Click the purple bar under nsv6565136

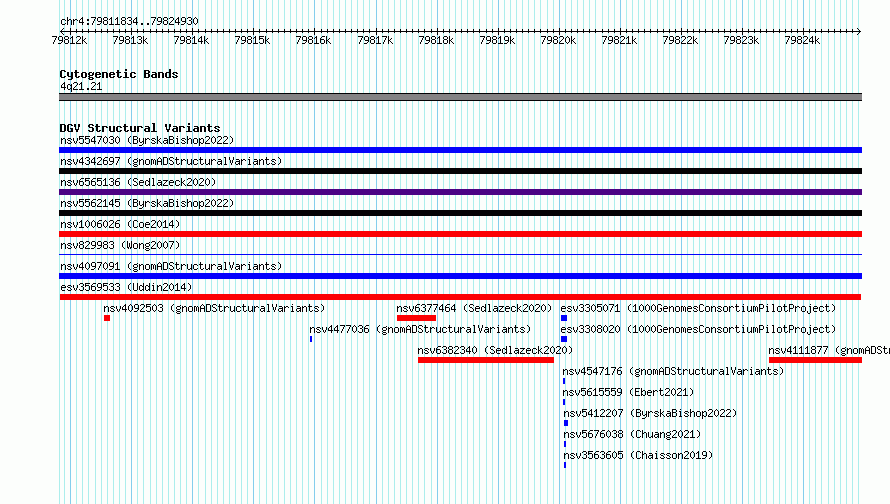[x=460, y=192]
